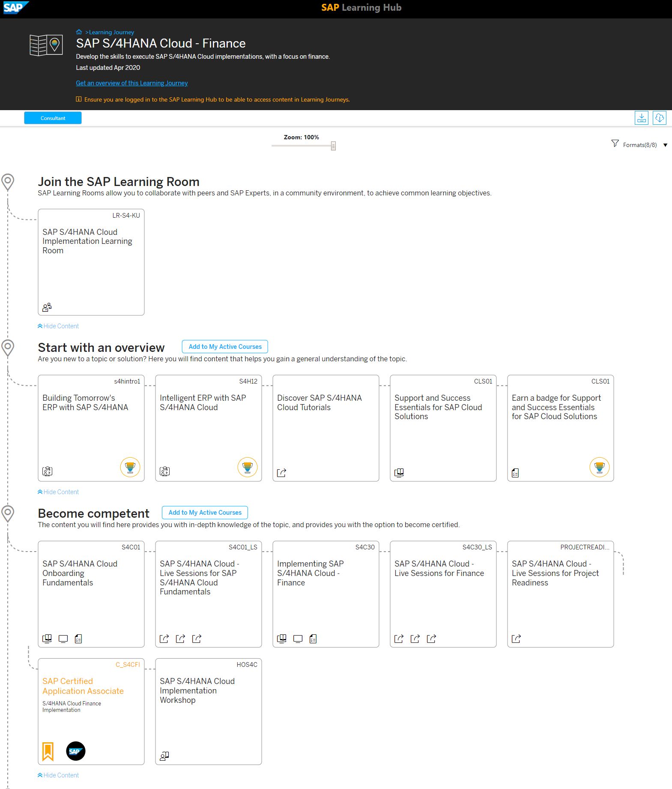Click the home icon in breadcrumb
This screenshot has width=672, height=789.
click(79, 32)
